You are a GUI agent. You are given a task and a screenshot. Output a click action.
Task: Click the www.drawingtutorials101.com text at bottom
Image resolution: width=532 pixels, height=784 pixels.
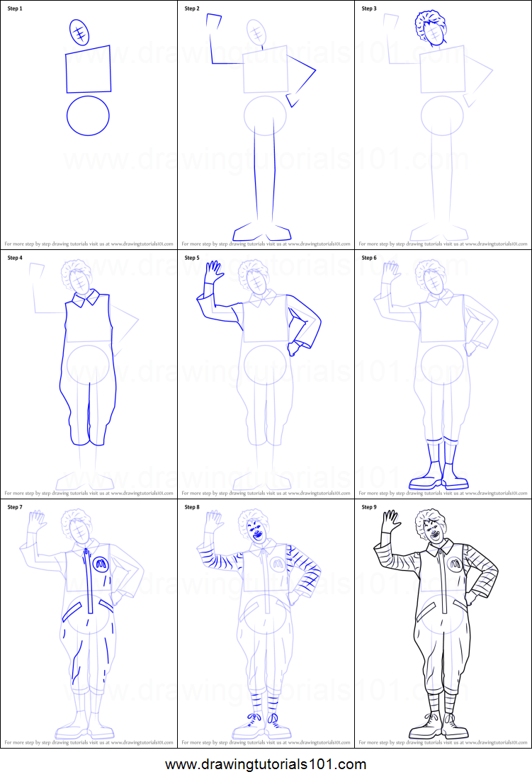(x=266, y=765)
